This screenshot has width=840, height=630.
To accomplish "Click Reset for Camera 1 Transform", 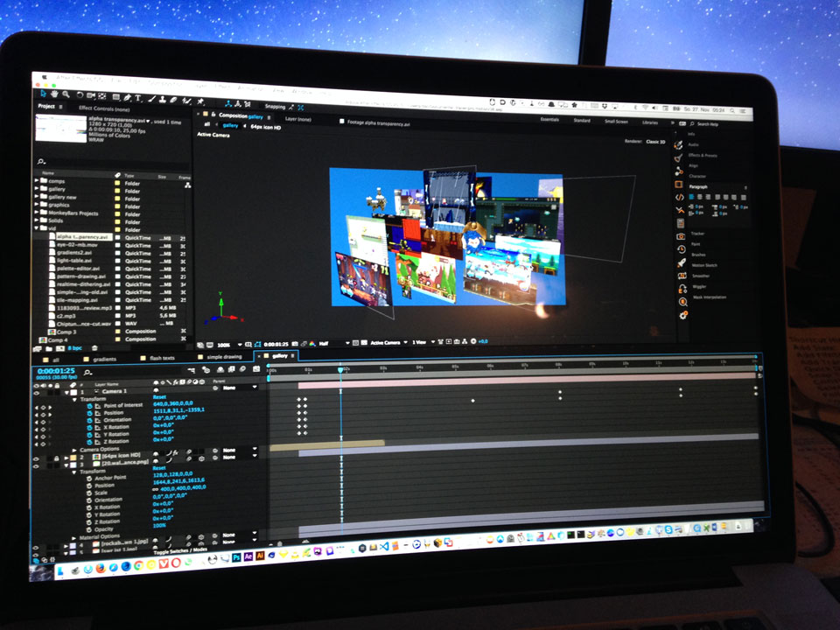I will click(159, 398).
